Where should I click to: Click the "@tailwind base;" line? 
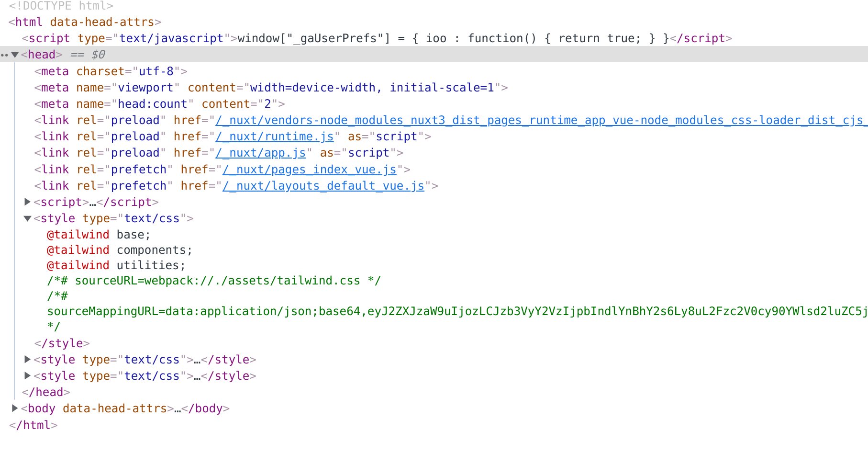(99, 235)
